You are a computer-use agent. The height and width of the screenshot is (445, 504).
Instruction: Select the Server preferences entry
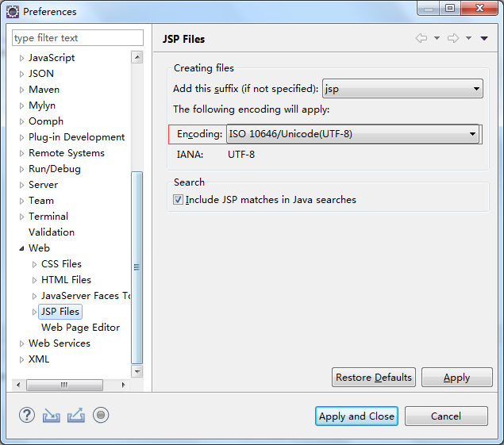click(x=43, y=185)
